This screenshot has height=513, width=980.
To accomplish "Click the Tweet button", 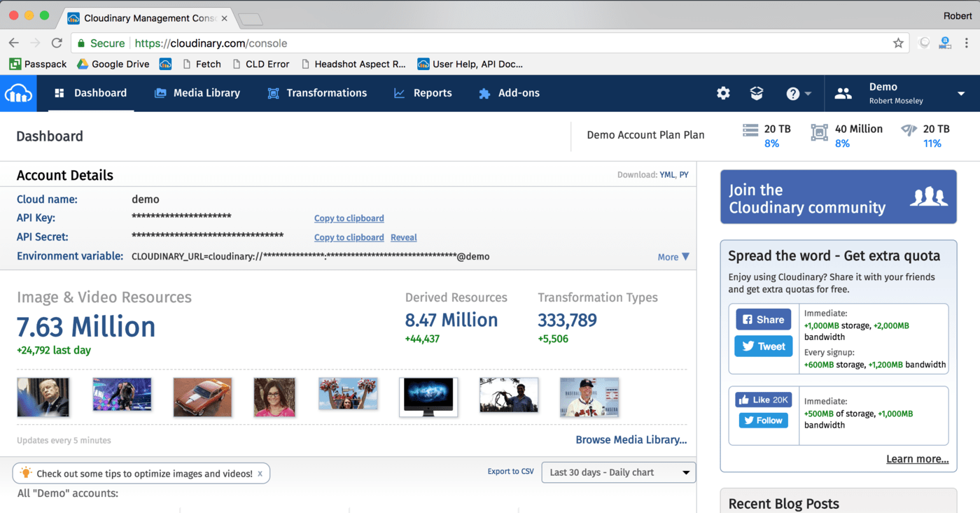I will [763, 346].
